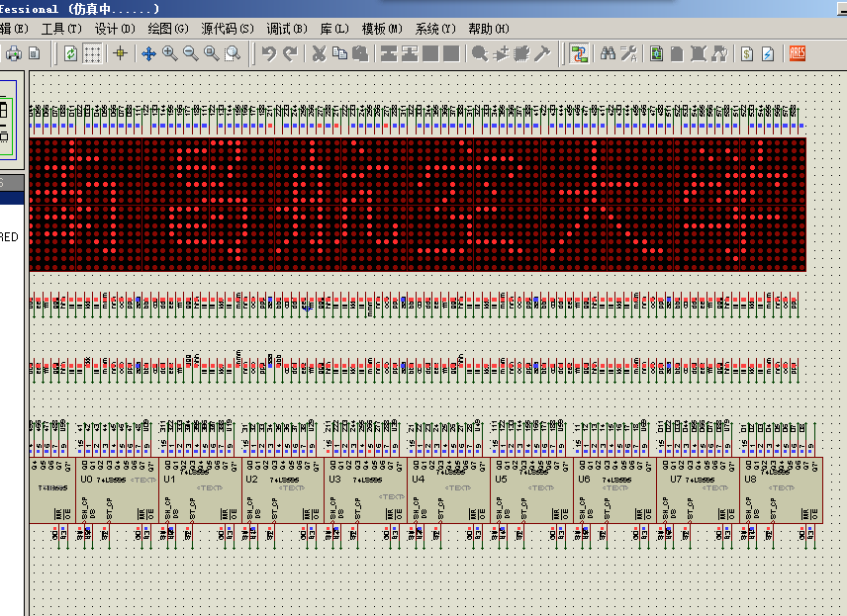Open the 工具(T) menu
The width and height of the screenshot is (847, 616).
[x=61, y=29]
